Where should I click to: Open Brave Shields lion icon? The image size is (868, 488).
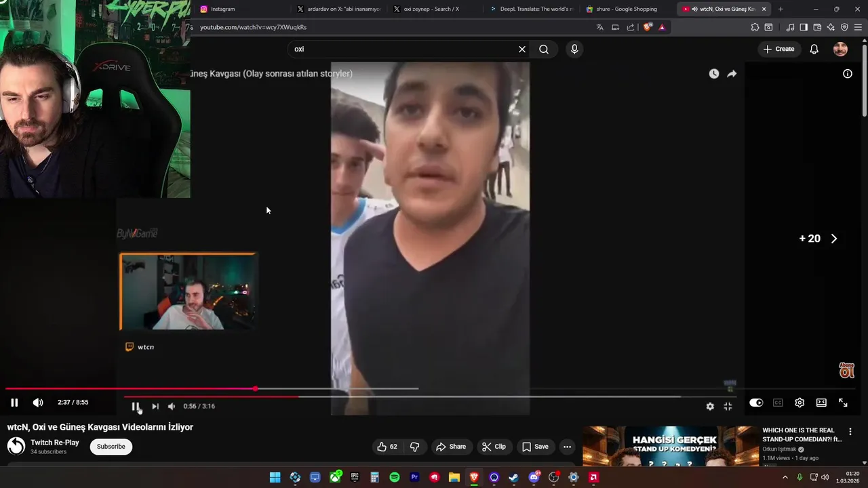coord(648,27)
